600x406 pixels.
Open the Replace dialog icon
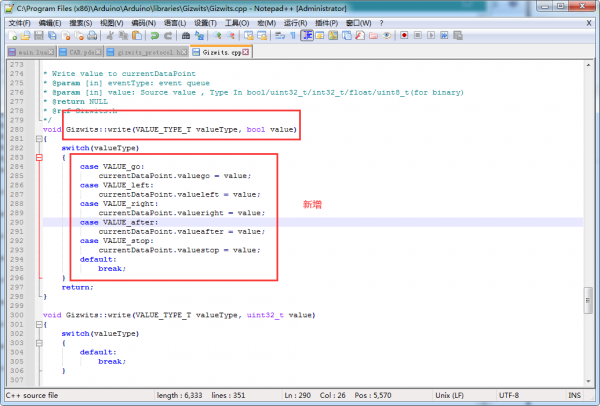pyautogui.click(x=199, y=36)
